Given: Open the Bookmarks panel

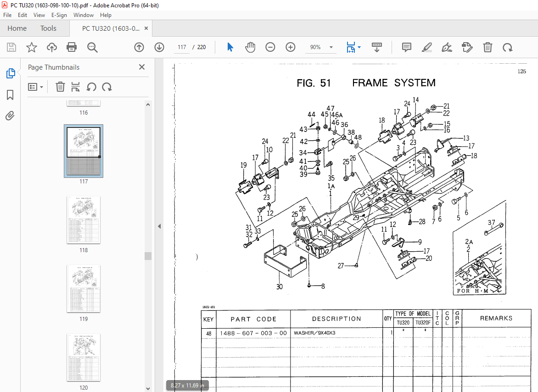Looking at the screenshot, I should [10, 94].
